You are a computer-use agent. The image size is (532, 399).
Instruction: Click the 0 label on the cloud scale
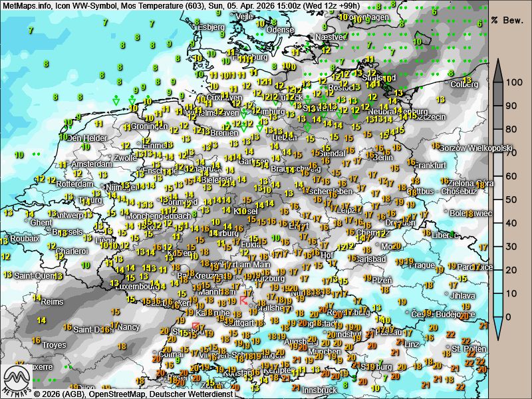(x=509, y=317)
